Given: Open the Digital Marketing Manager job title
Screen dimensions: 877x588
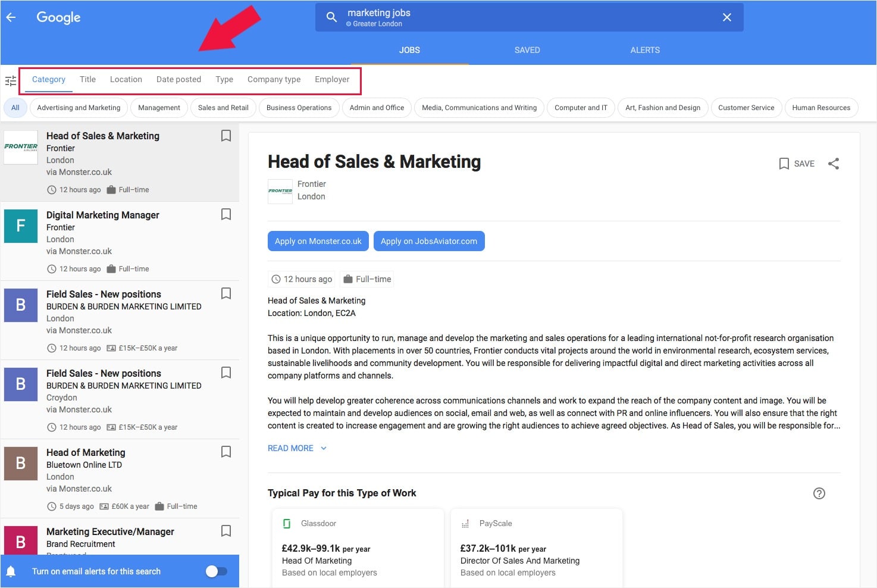Looking at the screenshot, I should pyautogui.click(x=103, y=215).
